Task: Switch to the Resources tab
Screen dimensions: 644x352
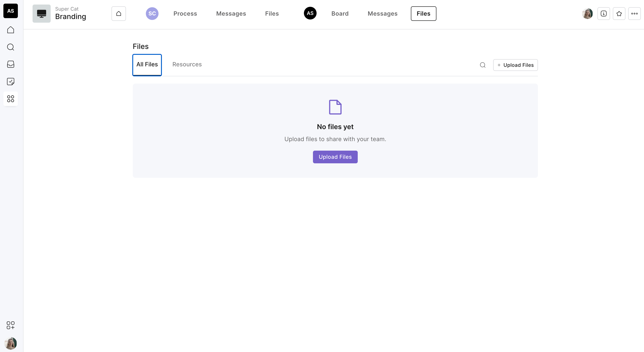Action: (x=187, y=64)
